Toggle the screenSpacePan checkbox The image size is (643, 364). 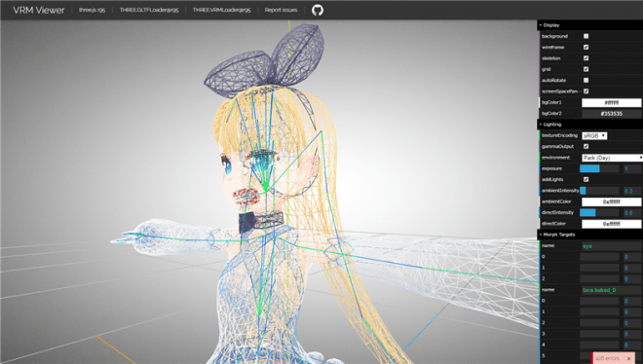coord(586,91)
